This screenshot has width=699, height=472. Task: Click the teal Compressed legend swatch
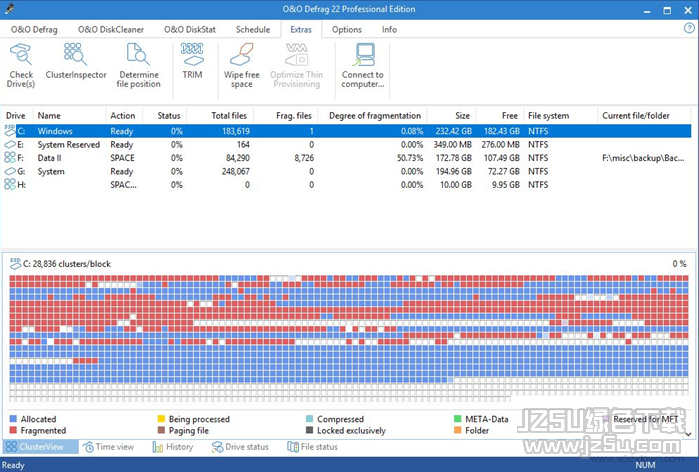click(309, 419)
